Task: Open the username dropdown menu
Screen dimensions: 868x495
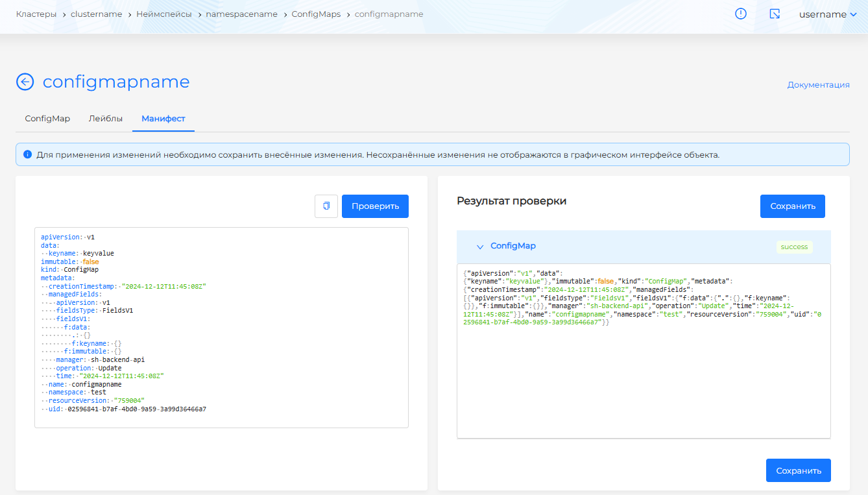Action: (x=828, y=14)
